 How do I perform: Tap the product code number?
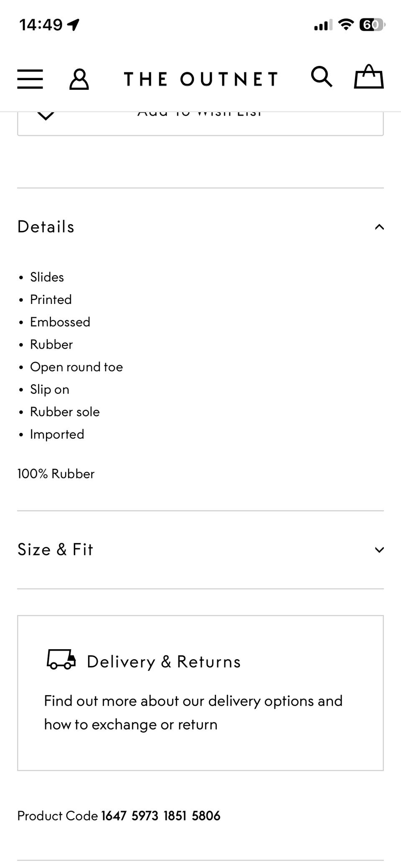coord(160,815)
